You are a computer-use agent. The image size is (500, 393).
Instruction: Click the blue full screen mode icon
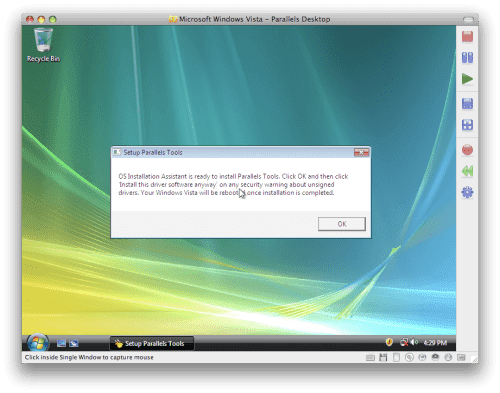[467, 104]
